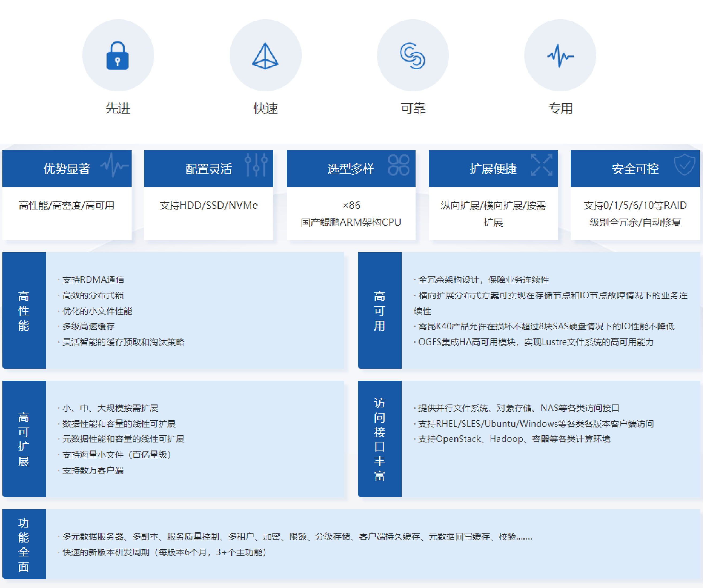
Task: Click the expand arrows icon in 扩展便捷 header
Action: tap(541, 165)
